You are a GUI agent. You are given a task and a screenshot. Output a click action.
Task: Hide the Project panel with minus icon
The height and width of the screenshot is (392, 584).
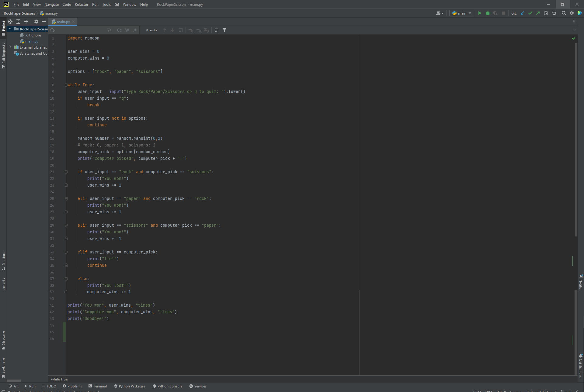click(44, 22)
